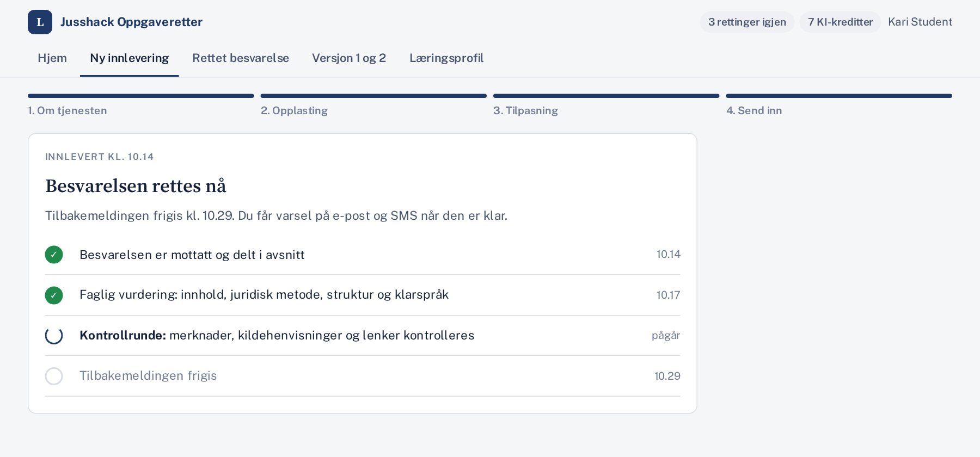This screenshot has width=980, height=457.
Task: Click green checkmark for Besvarelsen er mottatt
Action: [54, 255]
